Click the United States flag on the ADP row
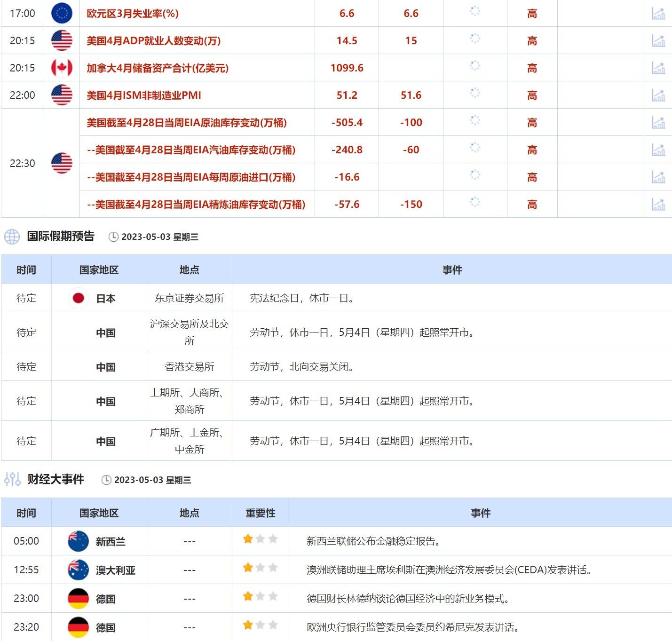This screenshot has width=672, height=641. (61, 40)
